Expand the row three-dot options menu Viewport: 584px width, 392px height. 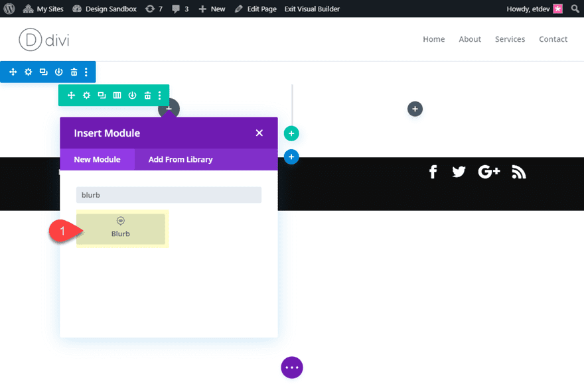[x=159, y=95]
